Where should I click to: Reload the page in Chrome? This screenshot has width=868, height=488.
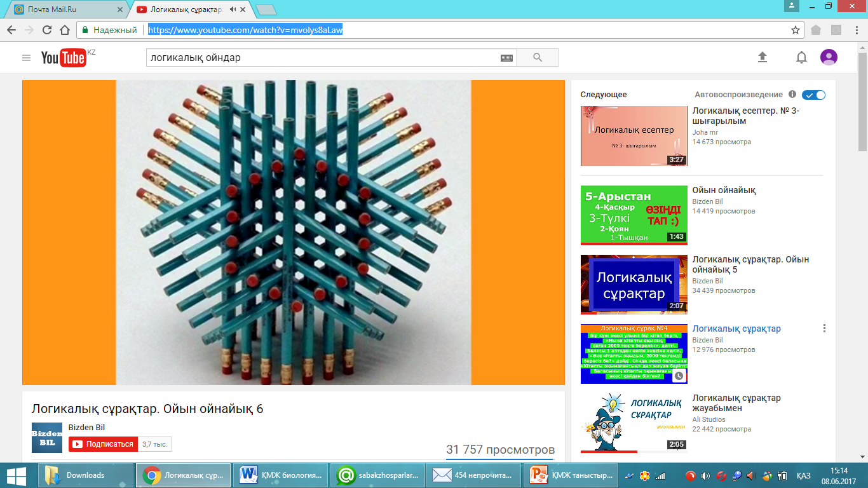(x=46, y=30)
